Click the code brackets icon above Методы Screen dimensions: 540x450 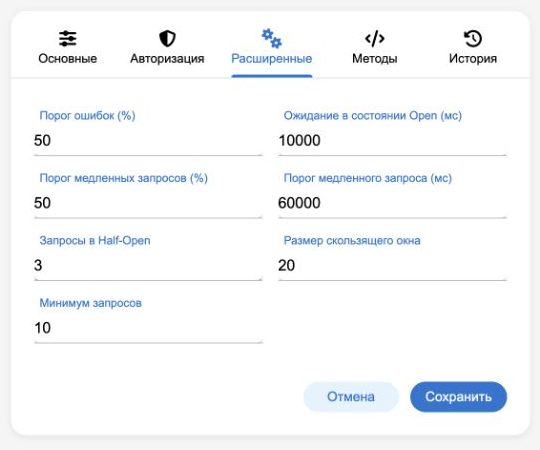point(375,39)
